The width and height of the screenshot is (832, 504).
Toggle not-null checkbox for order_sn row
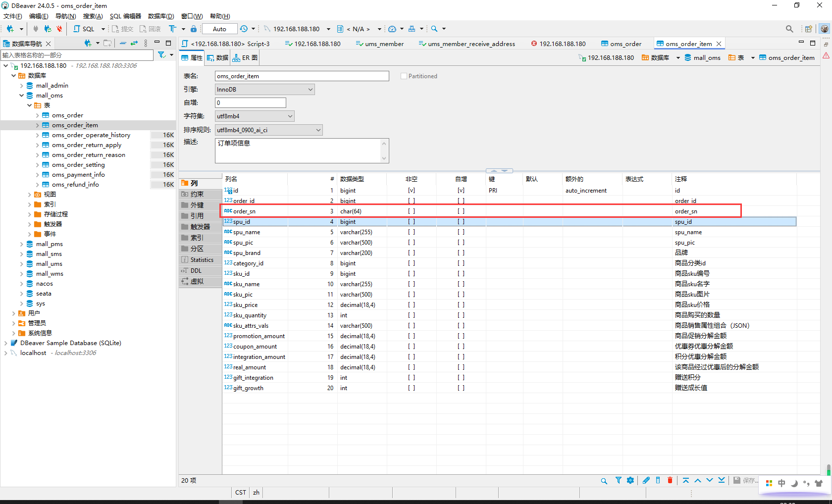(x=412, y=211)
